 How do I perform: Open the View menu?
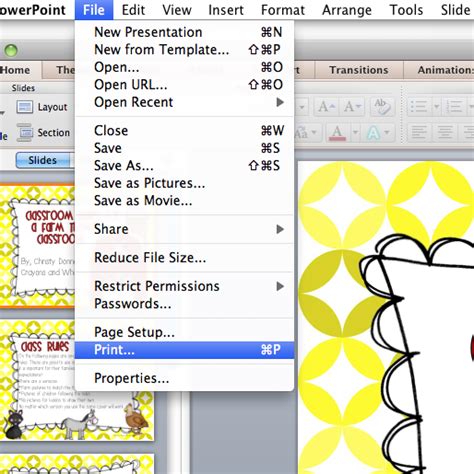(177, 10)
